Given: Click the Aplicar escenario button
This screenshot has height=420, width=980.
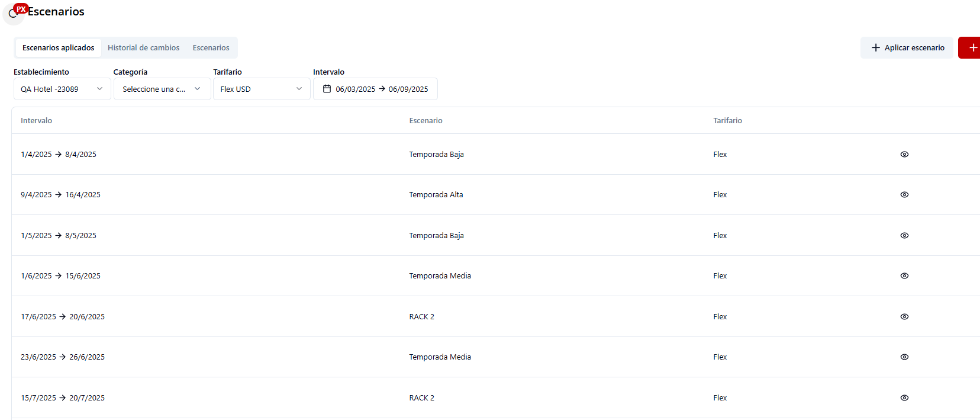Looking at the screenshot, I should (907, 47).
